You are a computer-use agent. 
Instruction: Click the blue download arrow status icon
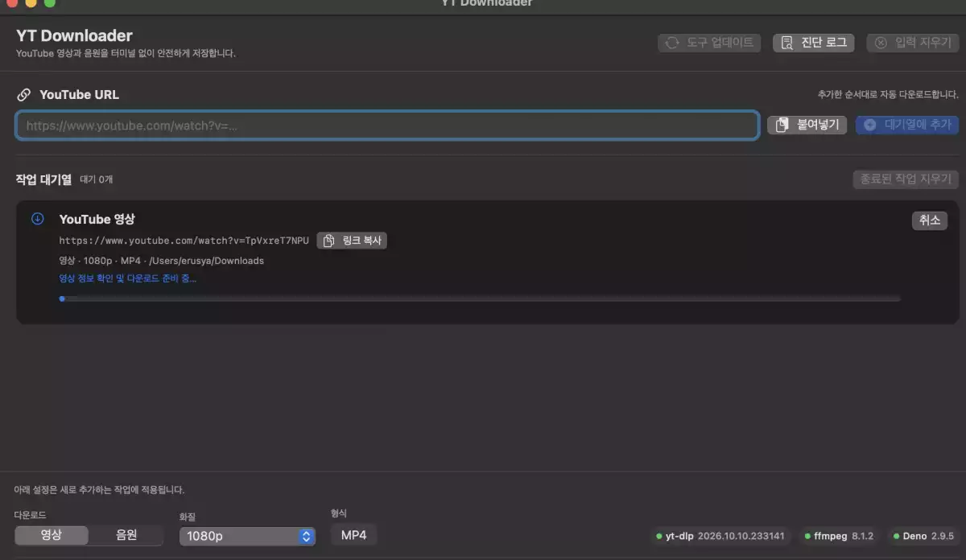point(37,219)
